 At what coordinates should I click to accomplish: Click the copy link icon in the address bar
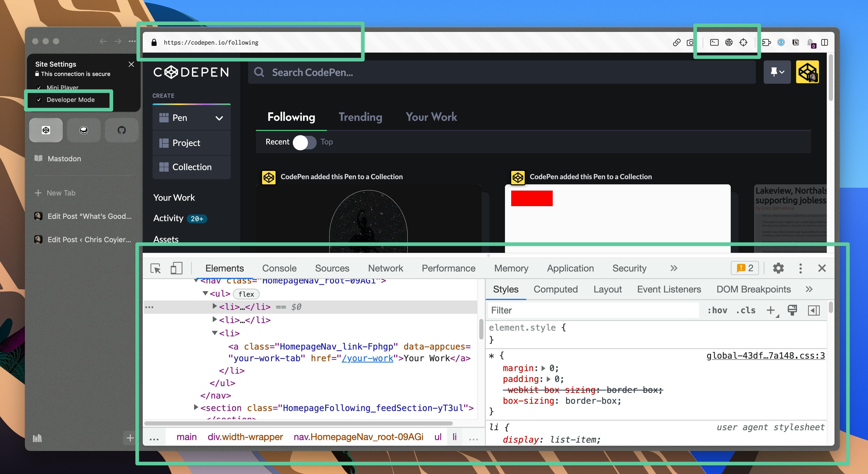point(676,43)
